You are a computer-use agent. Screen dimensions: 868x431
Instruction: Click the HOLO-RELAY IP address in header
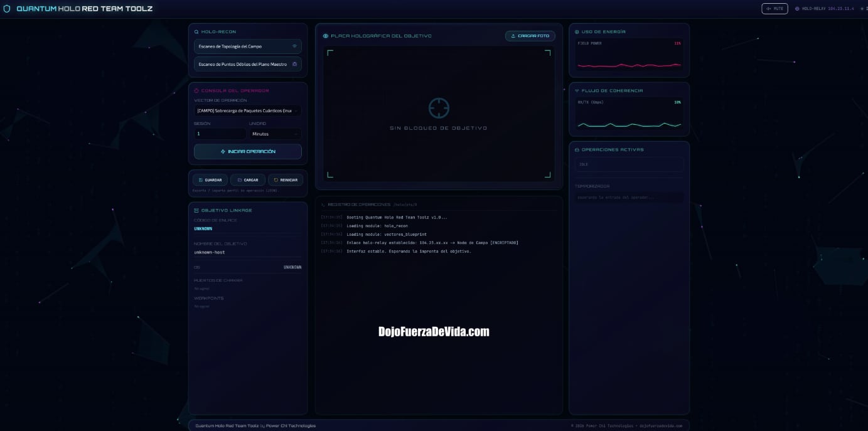click(x=841, y=9)
